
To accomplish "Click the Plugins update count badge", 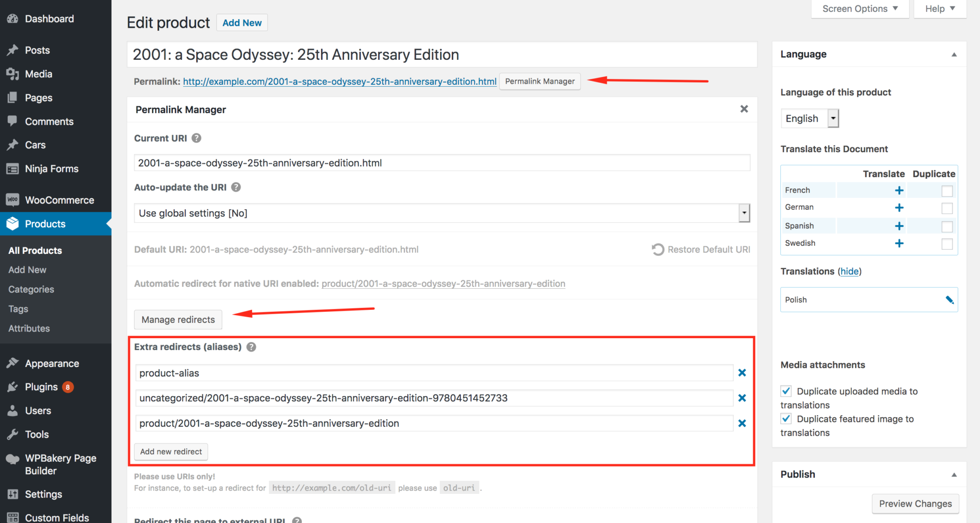I will tap(68, 387).
